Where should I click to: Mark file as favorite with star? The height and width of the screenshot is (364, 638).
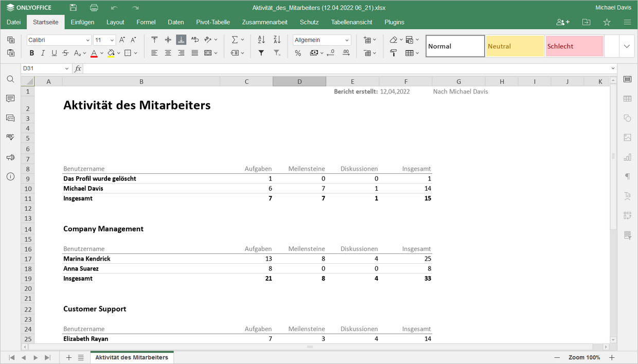tap(607, 22)
